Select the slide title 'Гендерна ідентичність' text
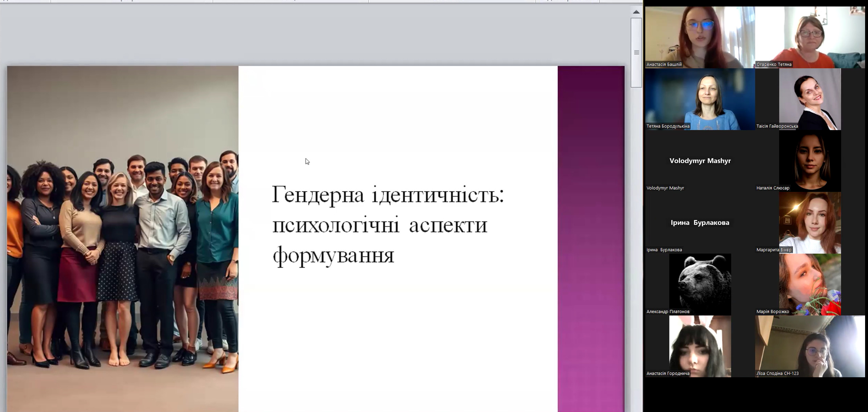 click(x=388, y=195)
